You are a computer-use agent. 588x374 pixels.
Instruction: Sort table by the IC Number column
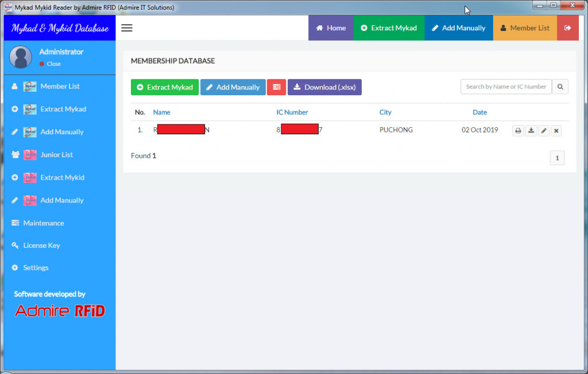click(x=292, y=112)
